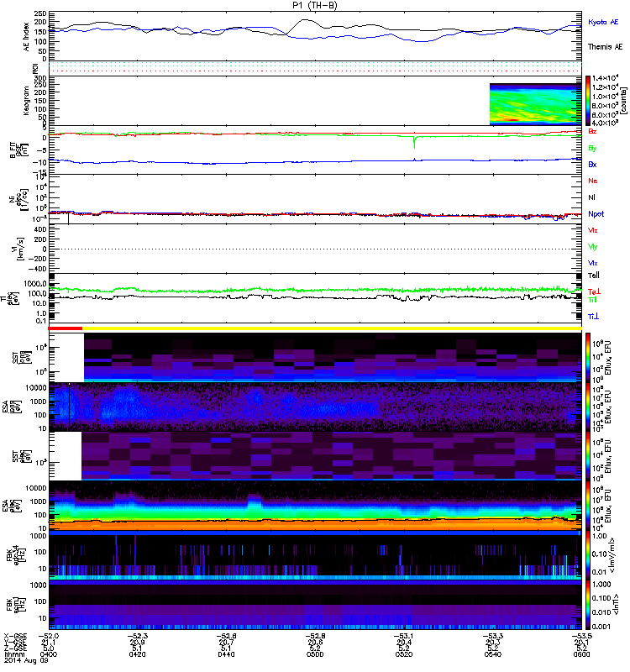630x672 pixels.
Task: Select the blue Npot legend label
Action: pyautogui.click(x=596, y=214)
